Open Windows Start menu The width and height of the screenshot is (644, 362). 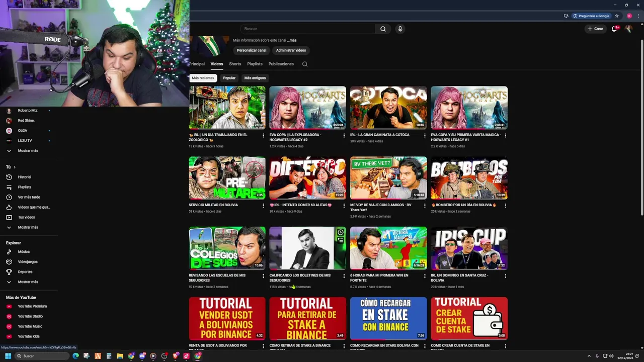point(8,356)
